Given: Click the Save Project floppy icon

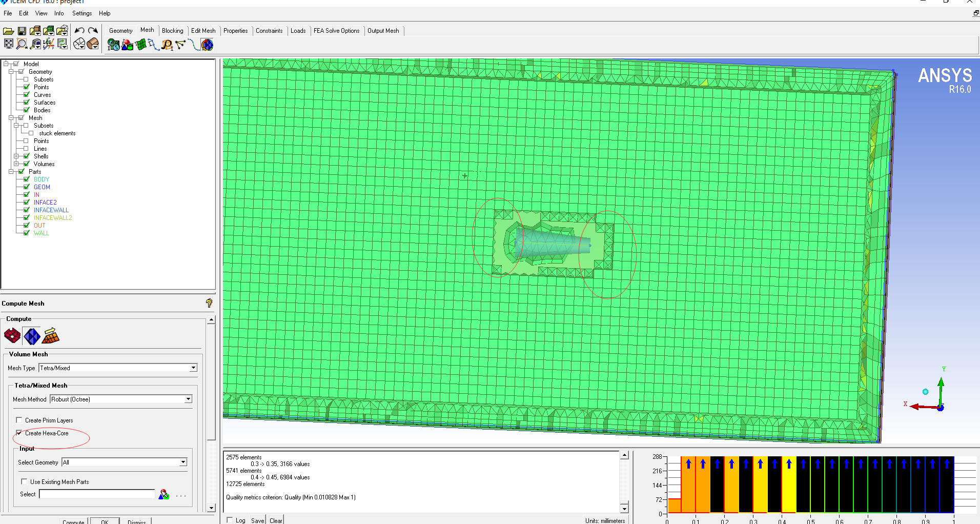Looking at the screenshot, I should [x=22, y=31].
